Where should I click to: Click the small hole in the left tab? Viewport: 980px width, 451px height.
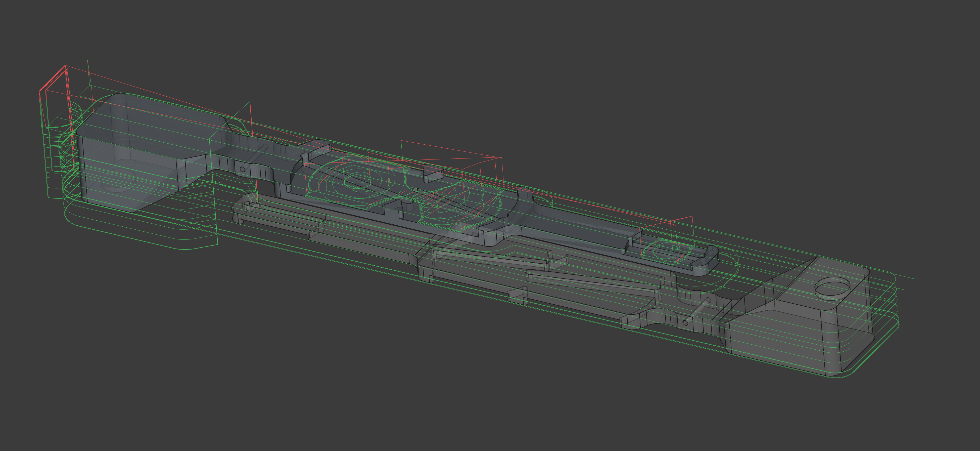pyautogui.click(x=243, y=169)
